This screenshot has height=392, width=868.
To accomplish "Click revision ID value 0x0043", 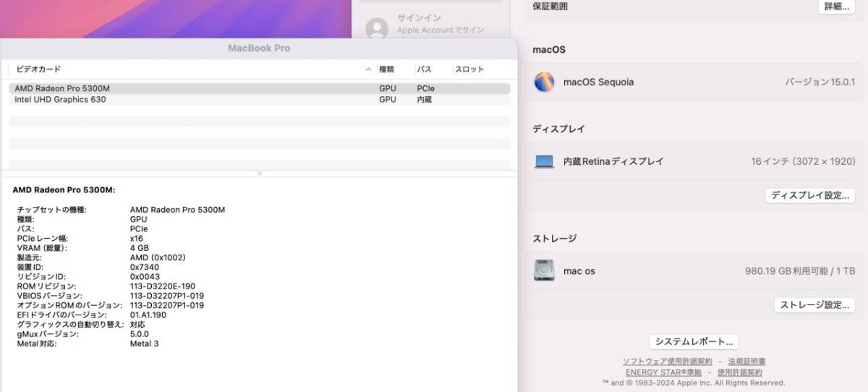I will (145, 277).
